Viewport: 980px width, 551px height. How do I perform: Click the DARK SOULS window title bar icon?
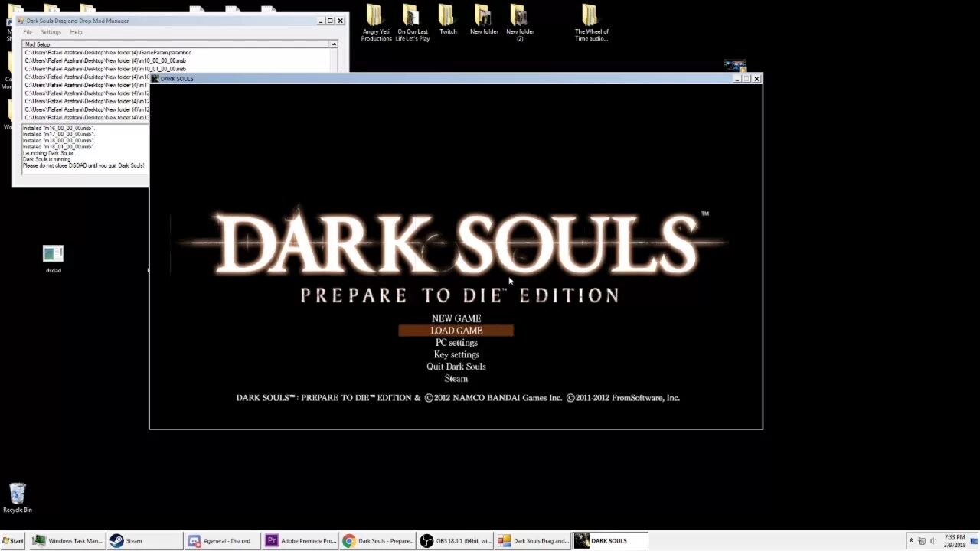pos(155,79)
